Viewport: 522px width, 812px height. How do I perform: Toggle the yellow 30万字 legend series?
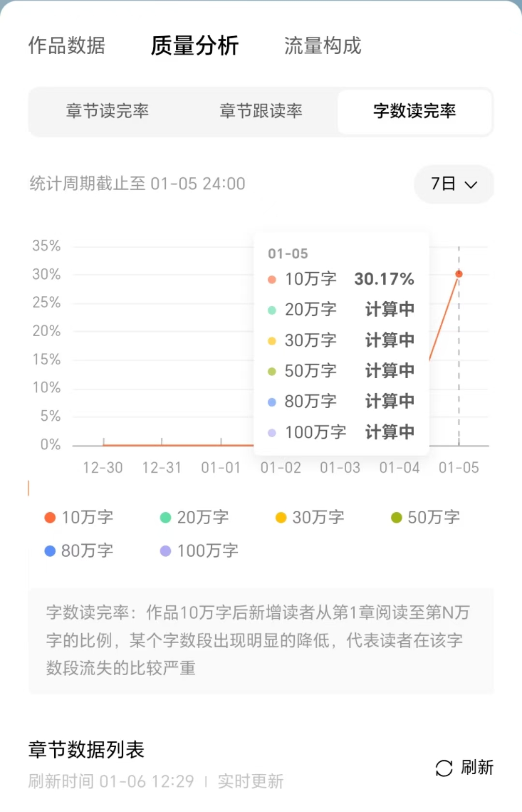pos(310,517)
